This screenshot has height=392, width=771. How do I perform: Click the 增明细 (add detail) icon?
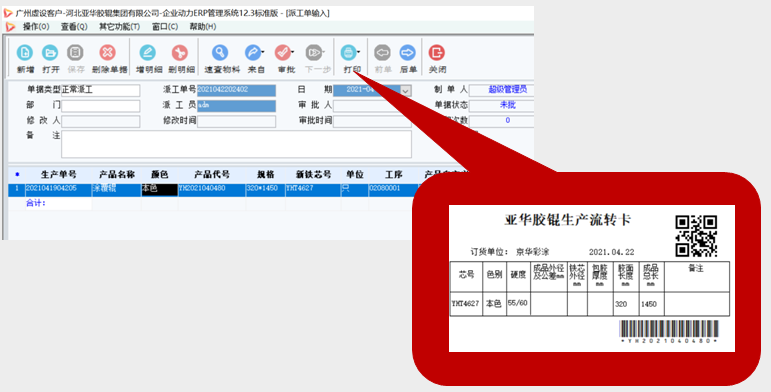(x=148, y=52)
